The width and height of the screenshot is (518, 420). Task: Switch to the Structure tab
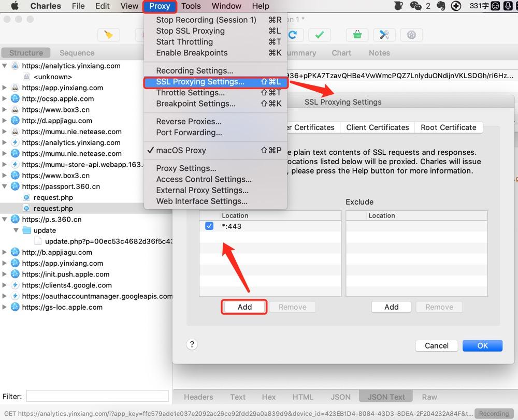(x=26, y=53)
